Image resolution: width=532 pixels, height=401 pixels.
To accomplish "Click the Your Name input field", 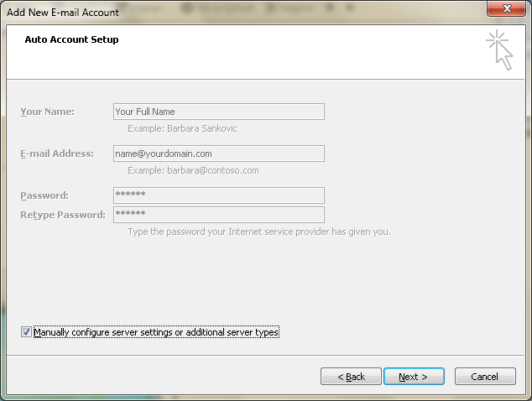I will coord(219,112).
